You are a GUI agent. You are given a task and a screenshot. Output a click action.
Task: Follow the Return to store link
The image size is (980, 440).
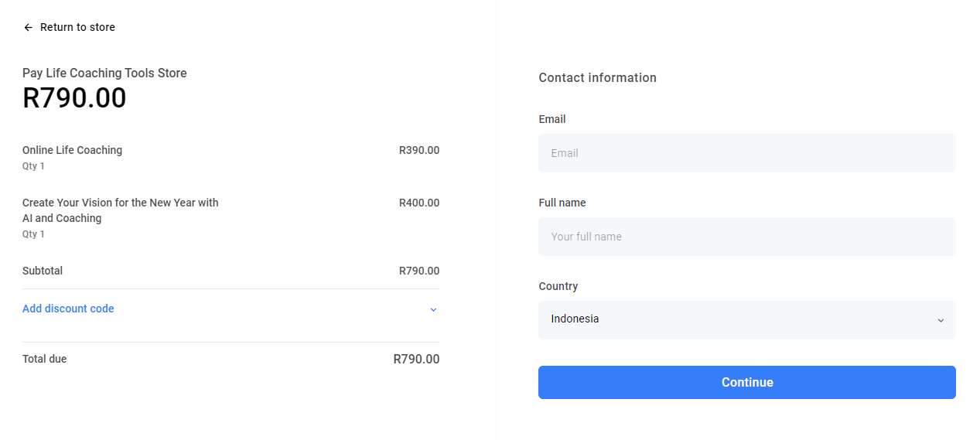click(x=77, y=27)
